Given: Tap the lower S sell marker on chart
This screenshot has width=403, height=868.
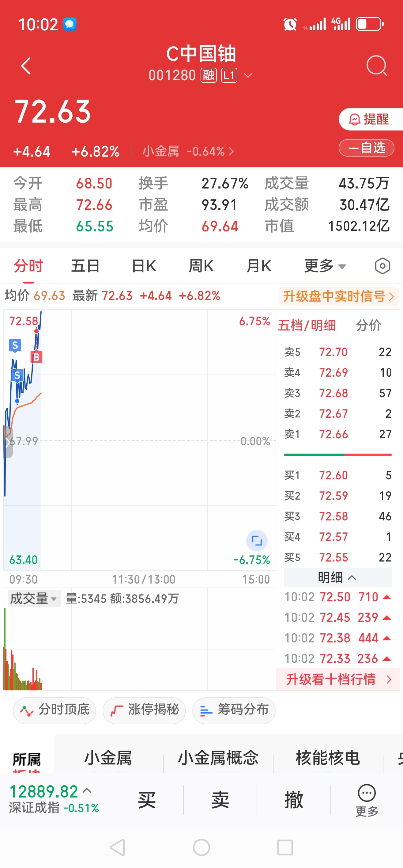Looking at the screenshot, I should point(17,375).
